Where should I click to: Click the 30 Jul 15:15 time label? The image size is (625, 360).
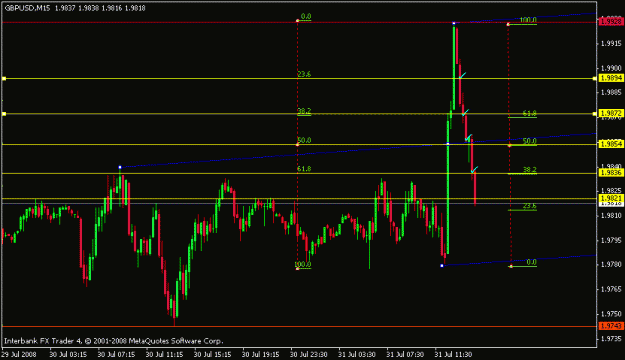[x=213, y=354]
